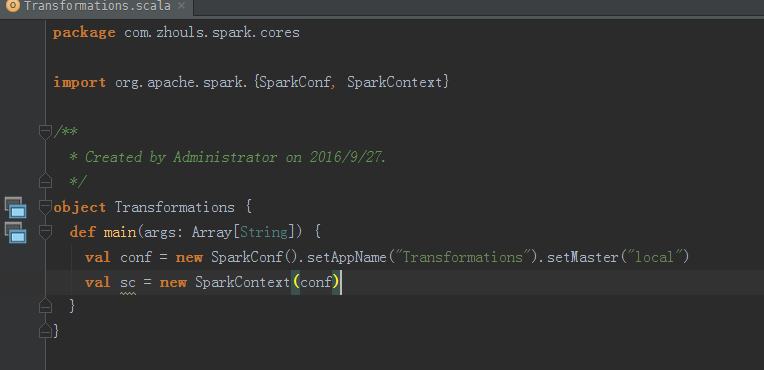Collapse the object Transformations block
The image size is (764, 370).
pos(45,207)
